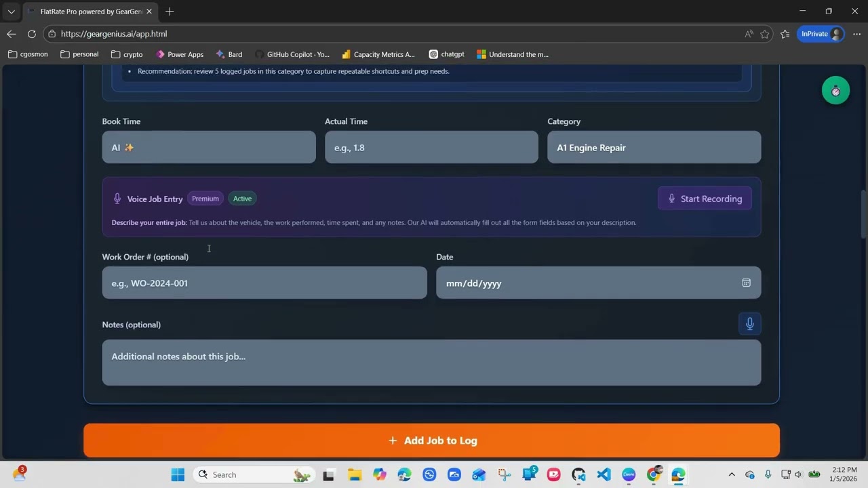Image resolution: width=868 pixels, height=488 pixels.
Task: Click the browser back arrow
Action: [x=12, y=34]
